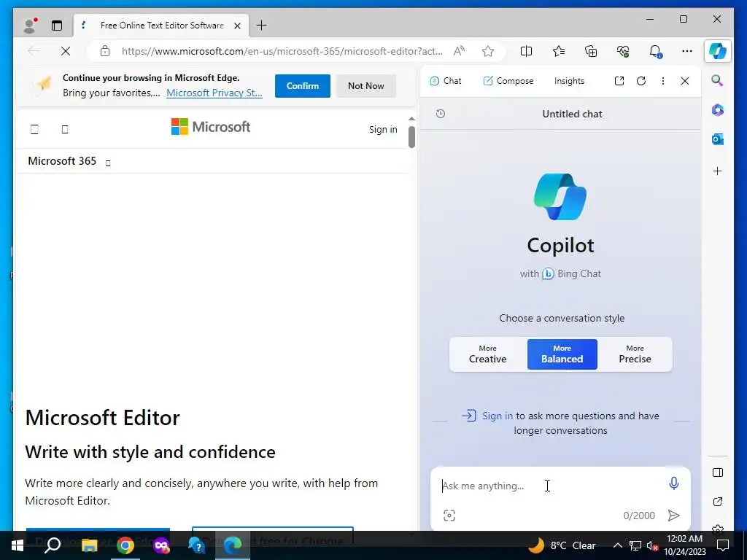747x560 pixels.
Task: Click Sign in link in Copilot
Action: tap(498, 416)
